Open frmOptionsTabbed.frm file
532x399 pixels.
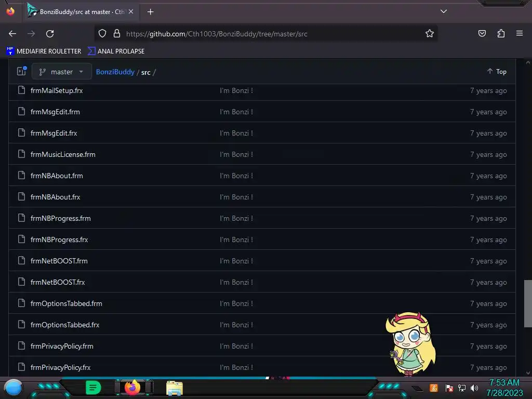(x=66, y=303)
